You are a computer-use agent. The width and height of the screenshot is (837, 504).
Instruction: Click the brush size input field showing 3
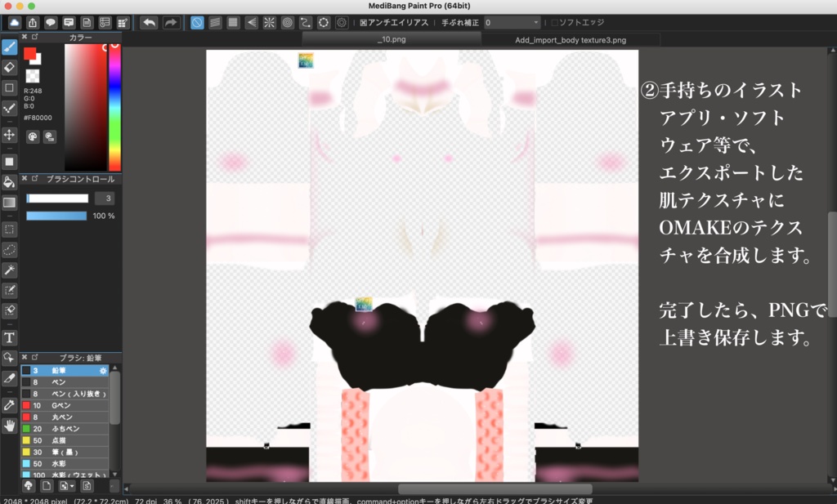point(105,198)
